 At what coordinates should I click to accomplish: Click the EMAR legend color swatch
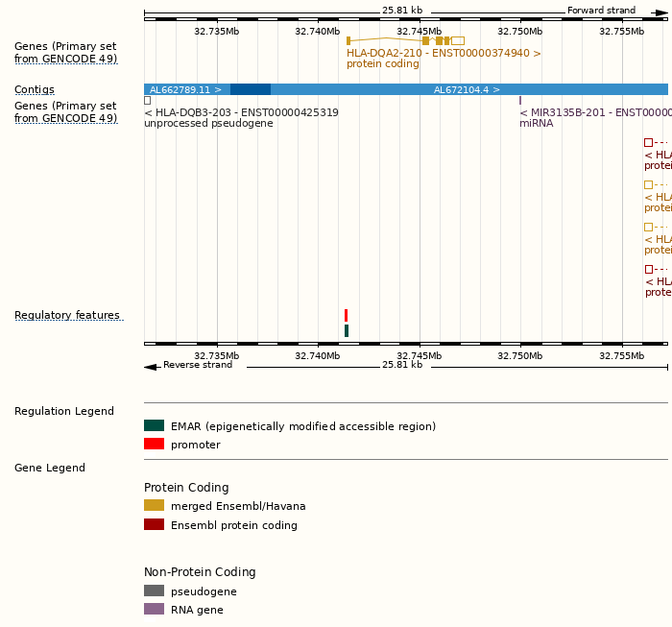(x=154, y=425)
